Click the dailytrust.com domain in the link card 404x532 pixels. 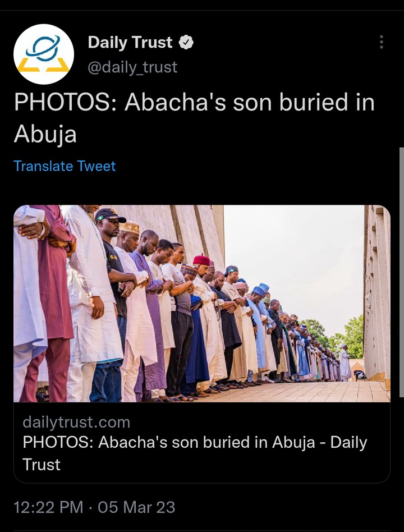[76, 423]
